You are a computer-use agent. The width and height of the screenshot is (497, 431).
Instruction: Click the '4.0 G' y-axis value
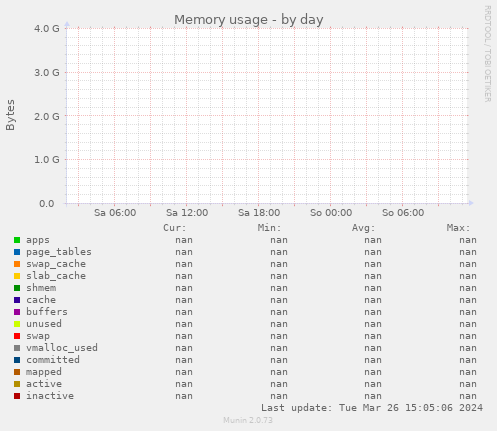click(47, 29)
